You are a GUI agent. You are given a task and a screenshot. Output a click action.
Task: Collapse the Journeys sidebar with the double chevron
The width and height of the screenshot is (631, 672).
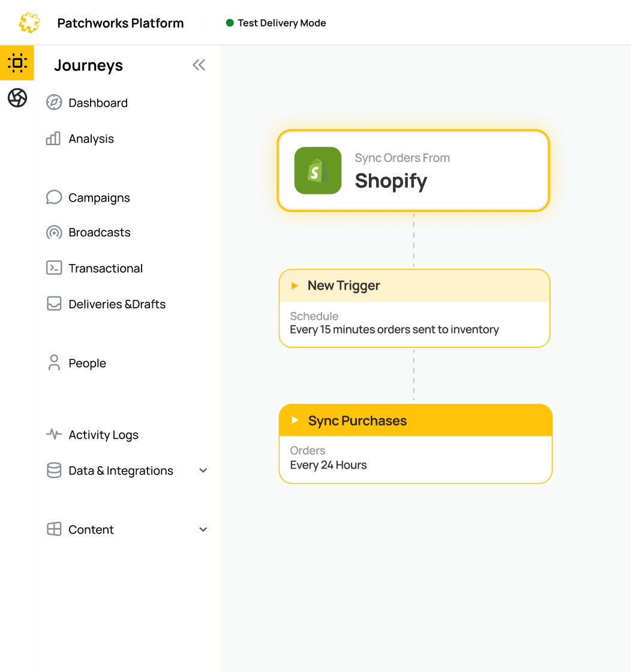199,65
